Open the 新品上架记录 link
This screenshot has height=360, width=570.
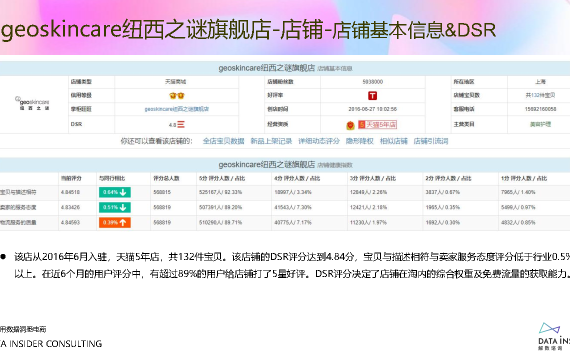point(271,141)
